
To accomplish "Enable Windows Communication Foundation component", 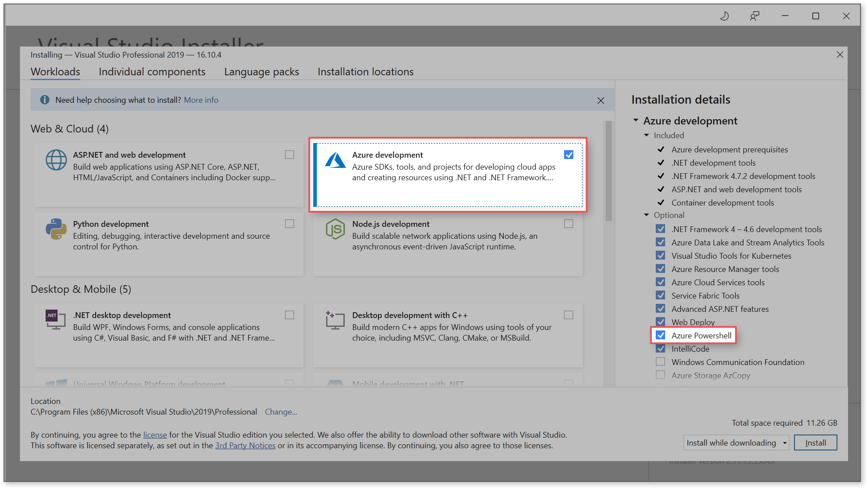I will coord(661,361).
